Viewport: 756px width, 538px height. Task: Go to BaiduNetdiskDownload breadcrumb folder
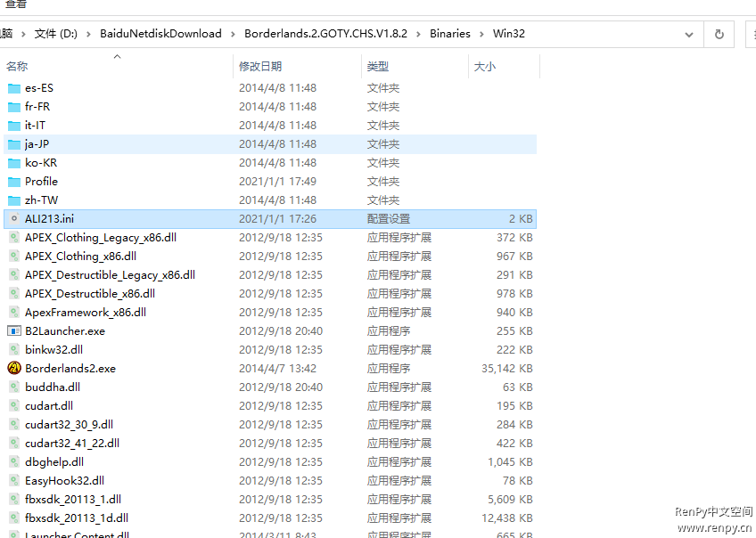160,34
